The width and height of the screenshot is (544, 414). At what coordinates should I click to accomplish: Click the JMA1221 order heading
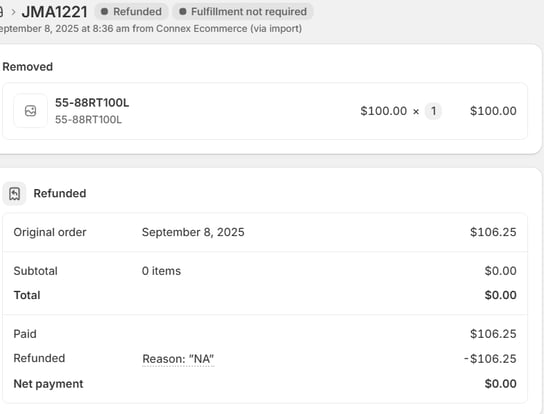[54, 12]
